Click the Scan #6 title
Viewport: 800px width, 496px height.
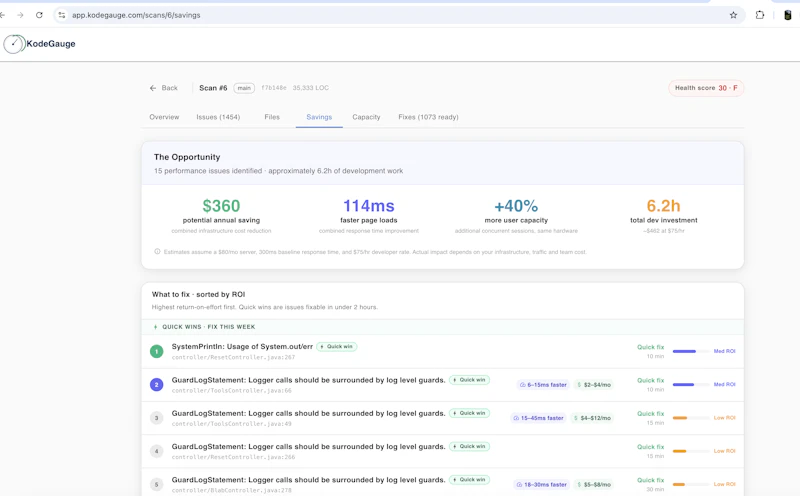tap(213, 88)
